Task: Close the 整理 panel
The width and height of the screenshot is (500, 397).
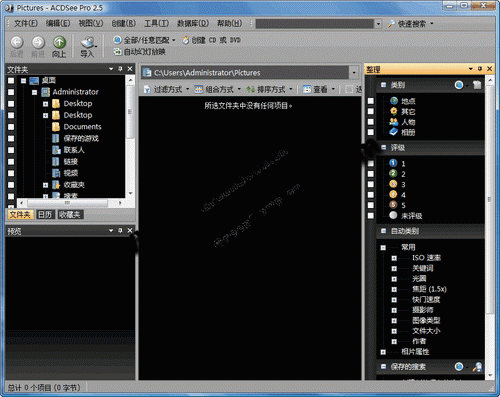Action: [489, 69]
